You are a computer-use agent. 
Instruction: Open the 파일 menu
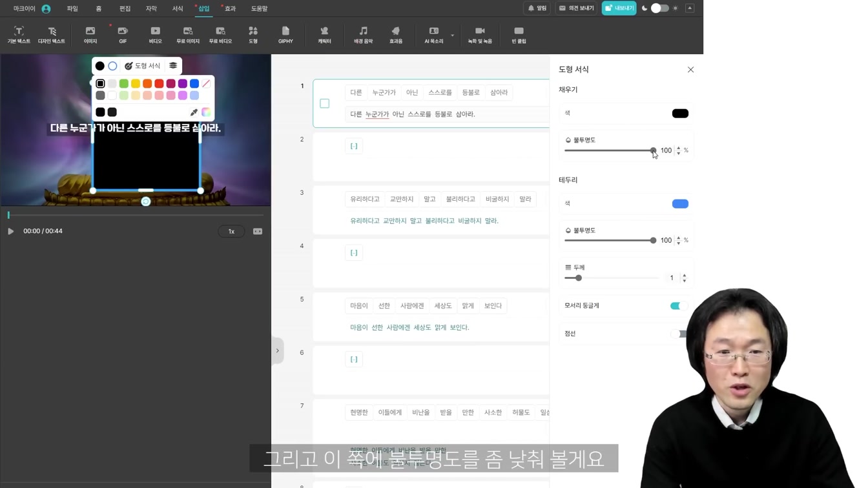[72, 8]
